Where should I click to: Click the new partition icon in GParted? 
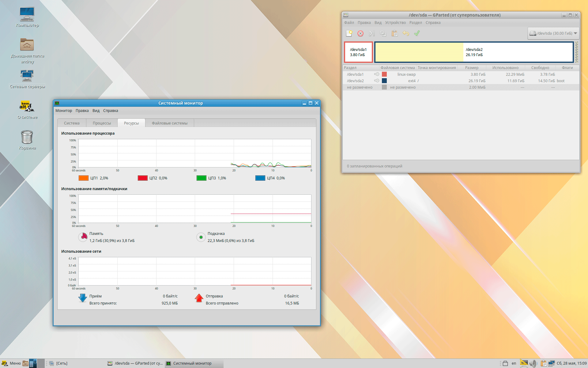[349, 33]
